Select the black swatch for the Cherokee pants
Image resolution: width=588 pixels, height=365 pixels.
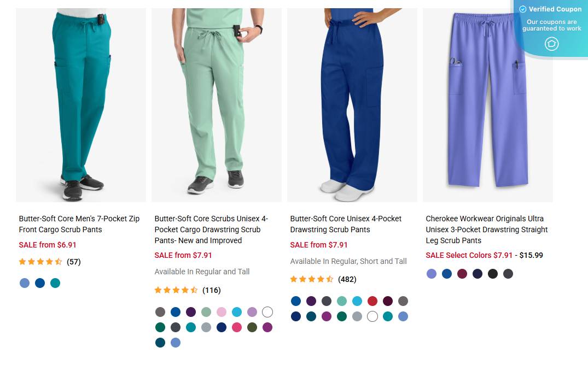493,274
